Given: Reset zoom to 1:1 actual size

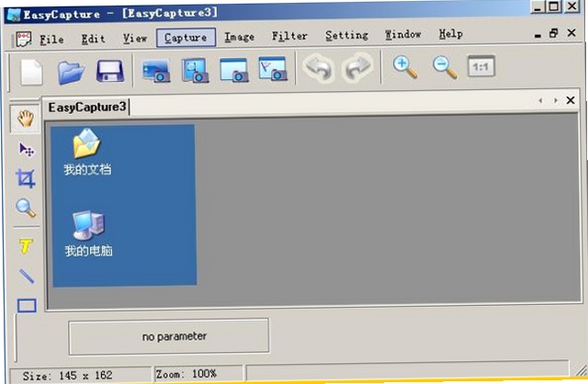Looking at the screenshot, I should pyautogui.click(x=481, y=66).
